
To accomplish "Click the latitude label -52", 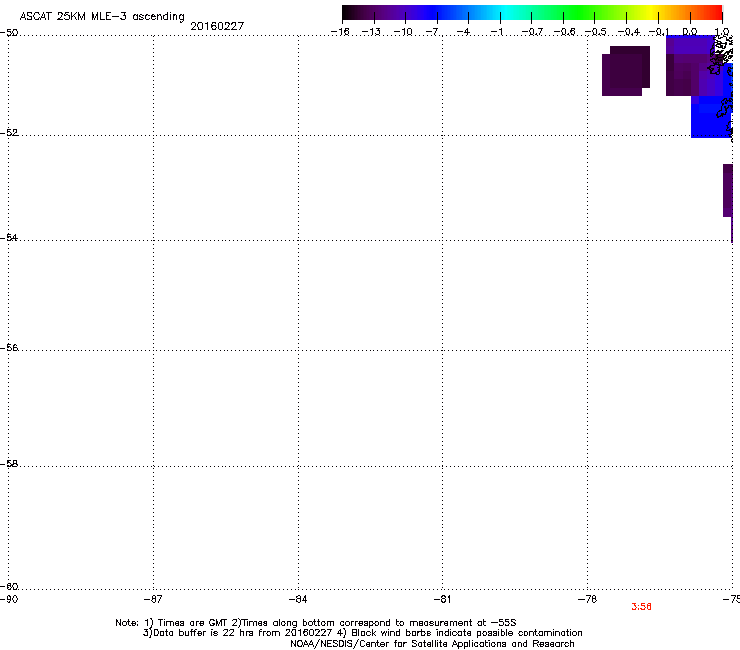I will tap(9, 133).
